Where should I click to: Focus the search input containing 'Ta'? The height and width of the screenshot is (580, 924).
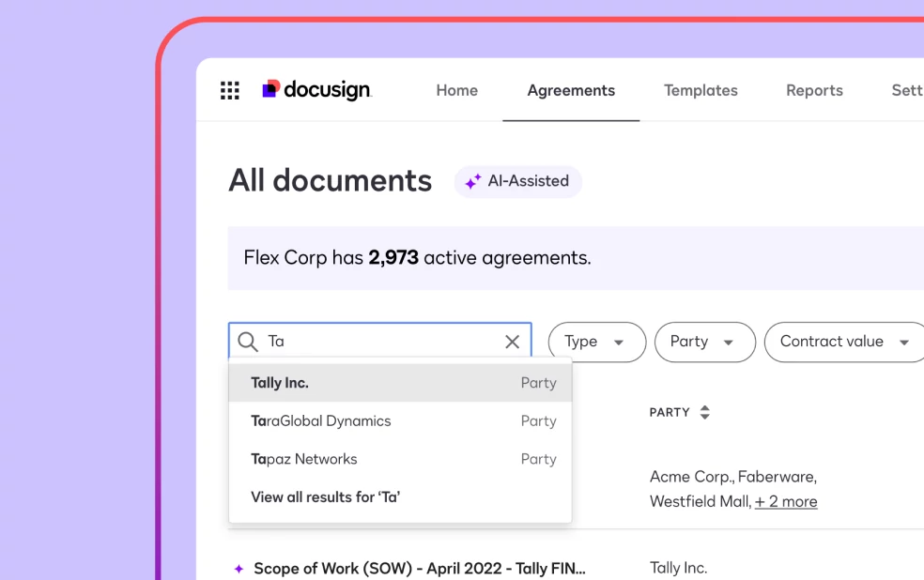pyautogui.click(x=380, y=342)
